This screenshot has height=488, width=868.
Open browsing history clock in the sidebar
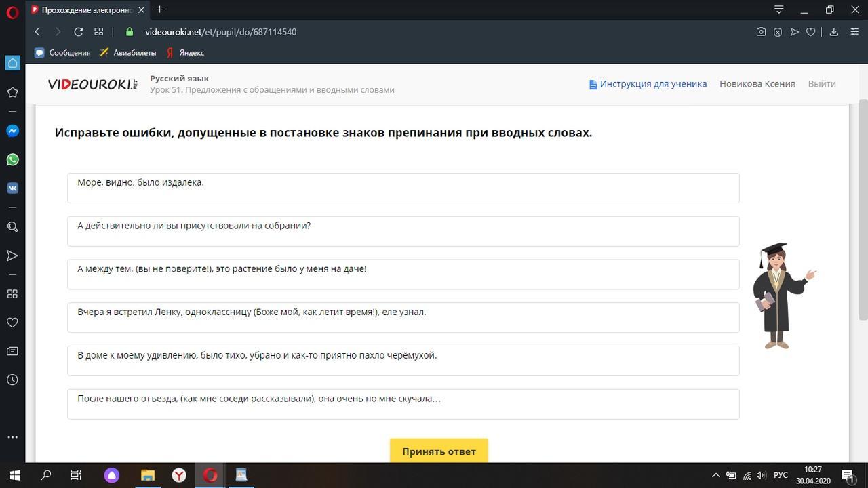pos(12,380)
